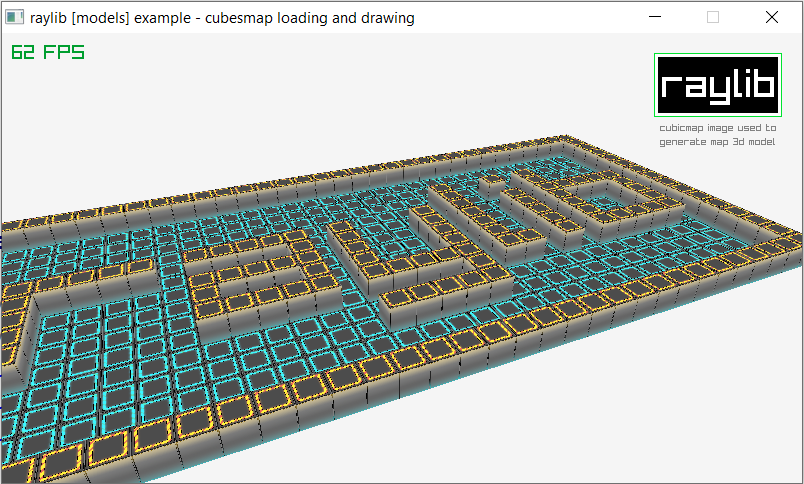Viewport: 804px width, 484px height.
Task: Click the letter "r" in raylib logo
Action: click(x=671, y=87)
